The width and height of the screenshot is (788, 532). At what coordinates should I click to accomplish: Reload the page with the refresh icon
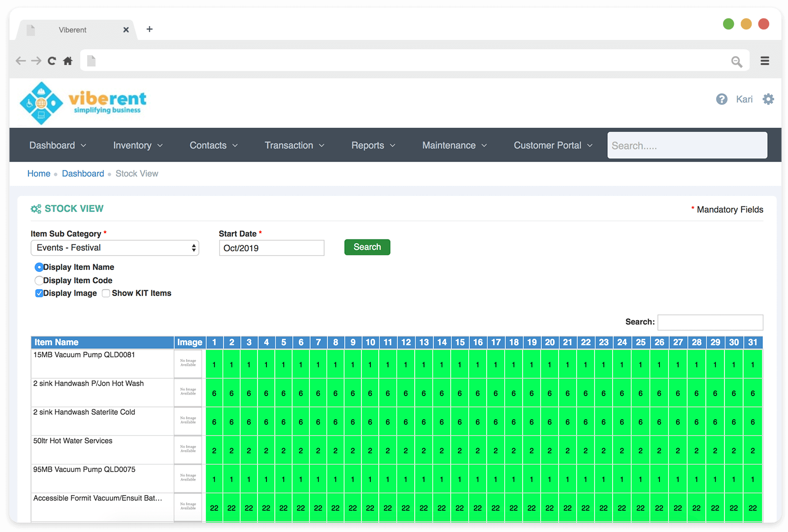(52, 61)
